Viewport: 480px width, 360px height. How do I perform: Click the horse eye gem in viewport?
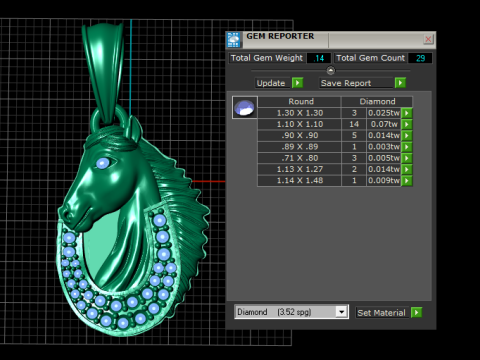103,163
